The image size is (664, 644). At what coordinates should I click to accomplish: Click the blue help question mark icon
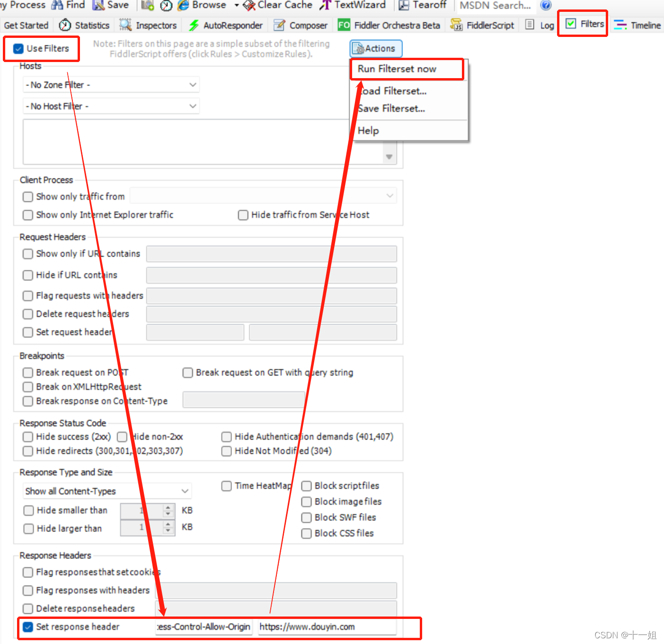(x=546, y=5)
